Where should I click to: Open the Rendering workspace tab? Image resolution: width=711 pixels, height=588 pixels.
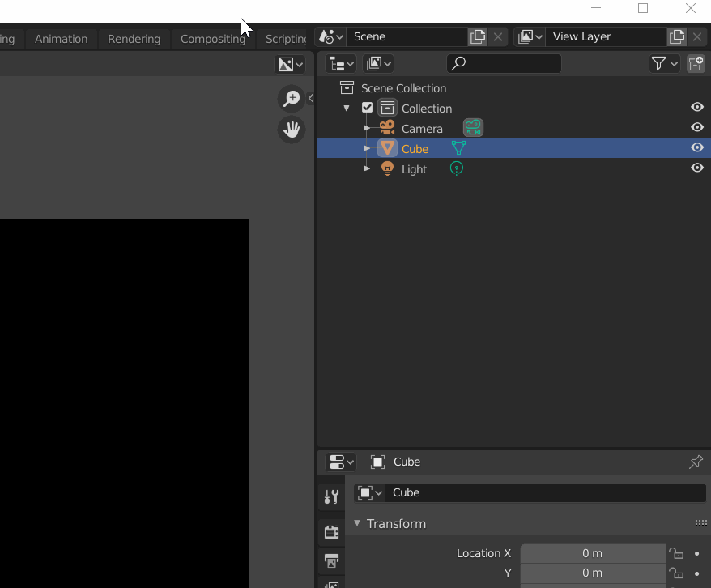134,38
